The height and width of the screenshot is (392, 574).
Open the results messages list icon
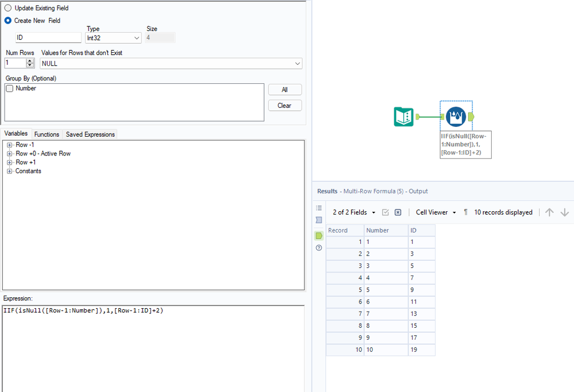point(319,208)
